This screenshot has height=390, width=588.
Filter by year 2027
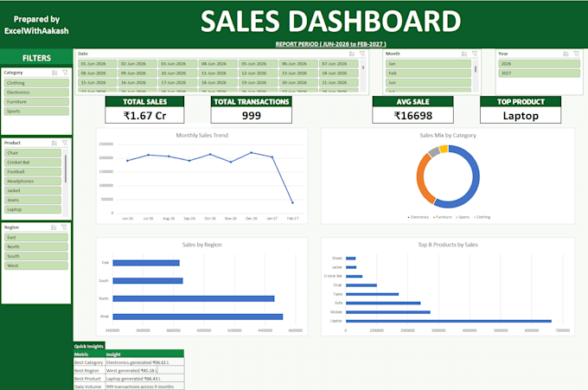tap(540, 74)
